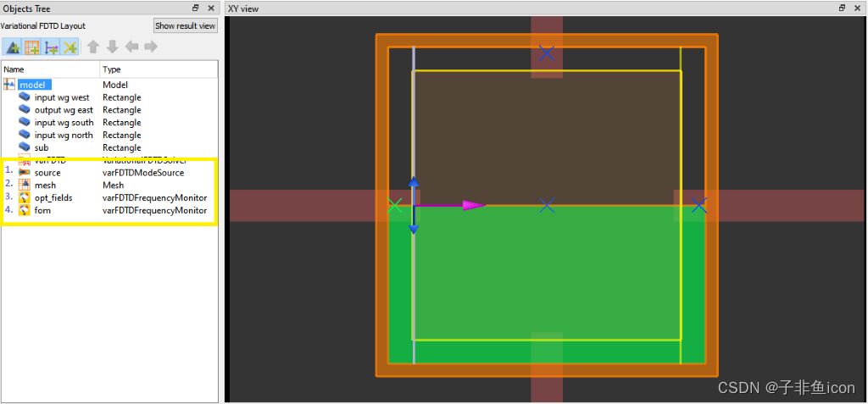Select the input wg north rectangle
This screenshot has width=868, height=404.
(x=64, y=135)
